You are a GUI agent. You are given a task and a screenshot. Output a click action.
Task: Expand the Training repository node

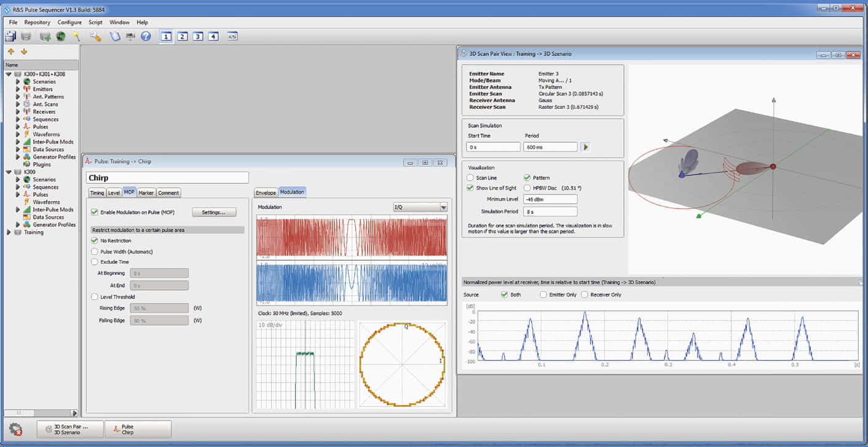point(9,232)
